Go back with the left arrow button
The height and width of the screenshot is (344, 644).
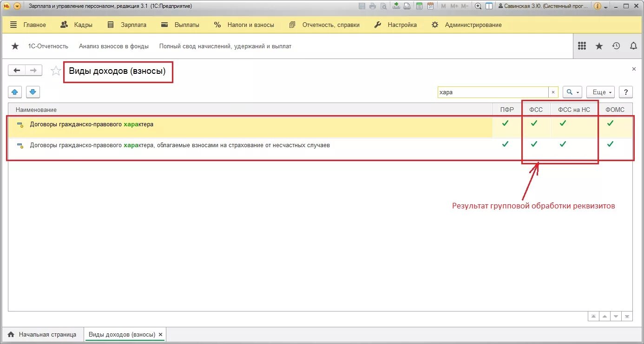[17, 71]
